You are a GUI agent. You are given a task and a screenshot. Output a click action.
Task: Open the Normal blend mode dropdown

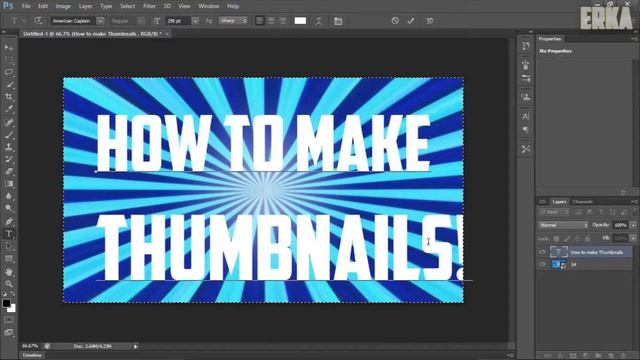563,225
